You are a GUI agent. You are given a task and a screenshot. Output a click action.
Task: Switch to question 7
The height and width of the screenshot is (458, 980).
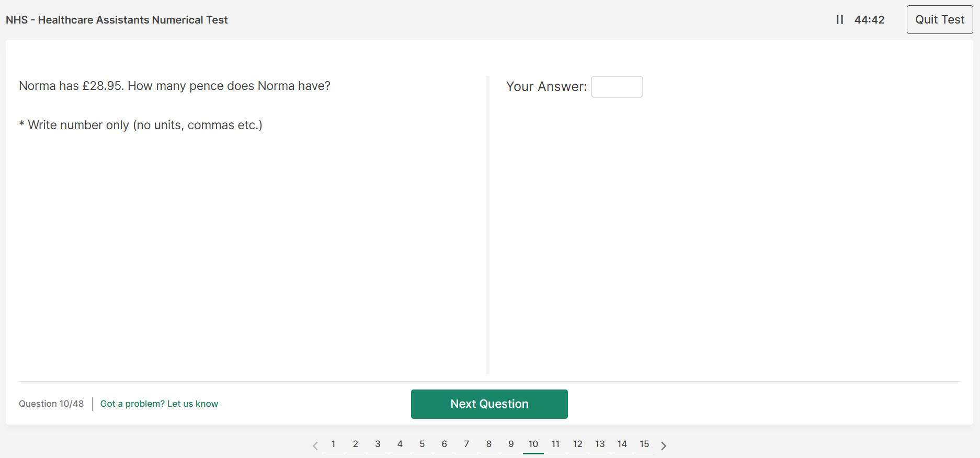pyautogui.click(x=466, y=444)
